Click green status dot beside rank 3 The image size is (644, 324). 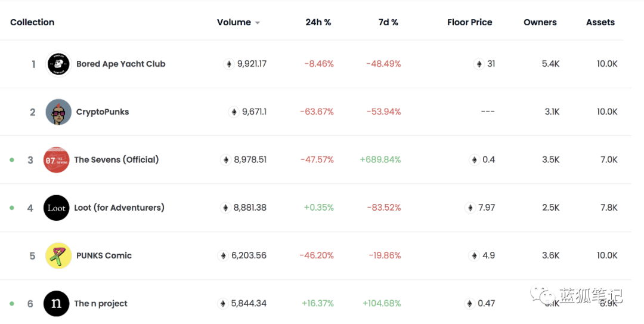[11, 160]
